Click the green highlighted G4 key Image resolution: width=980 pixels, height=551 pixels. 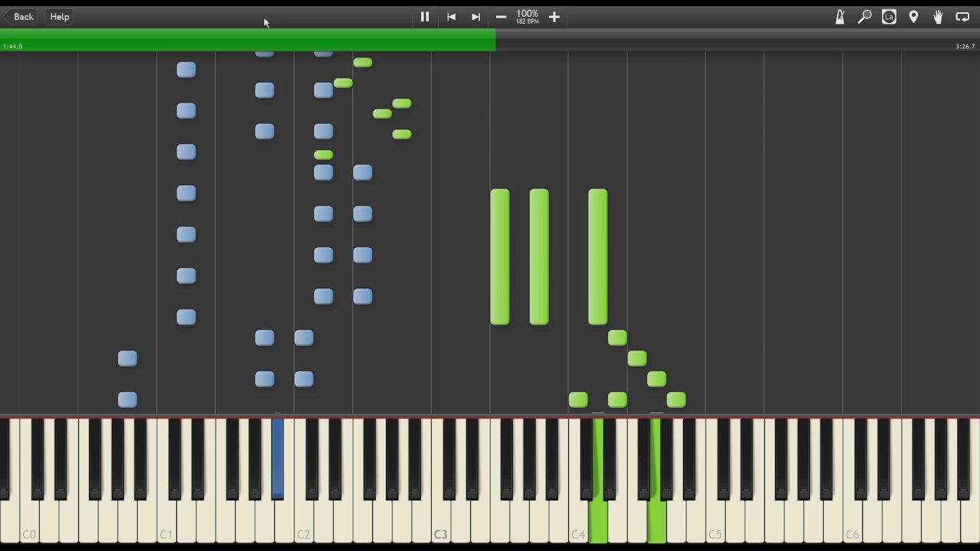coord(656,520)
